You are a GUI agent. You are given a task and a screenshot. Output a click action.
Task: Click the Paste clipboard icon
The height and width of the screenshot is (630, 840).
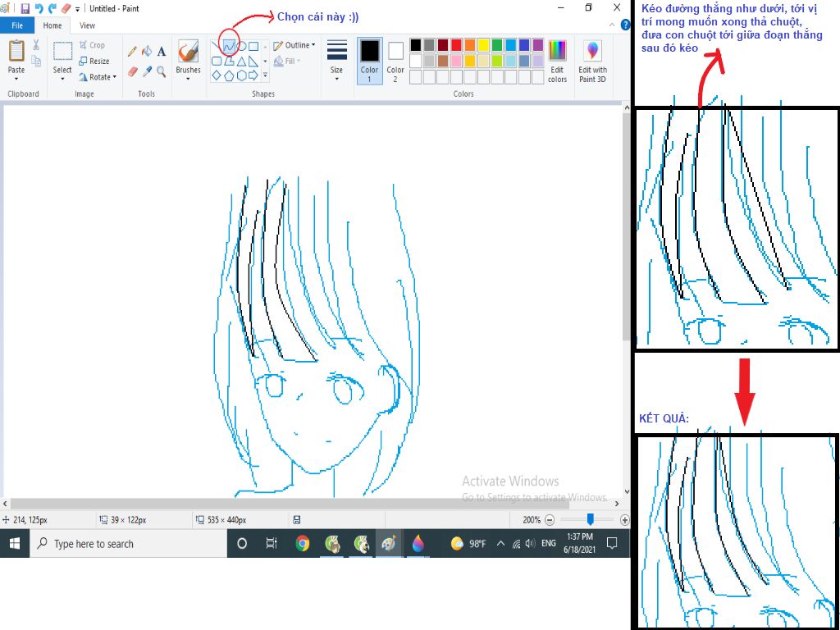click(16, 51)
